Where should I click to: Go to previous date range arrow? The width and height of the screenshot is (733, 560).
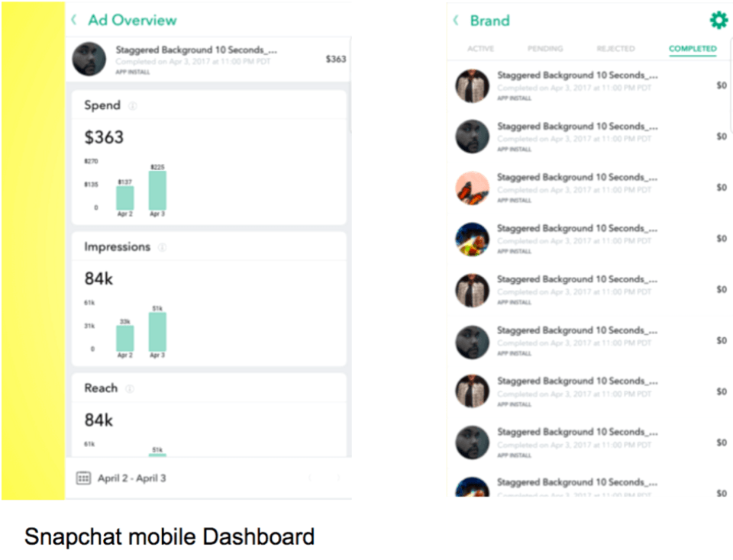310,478
